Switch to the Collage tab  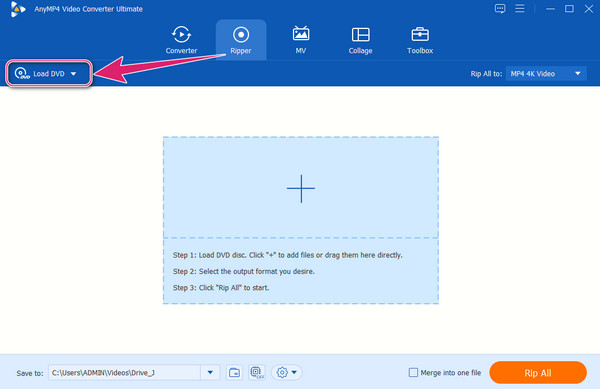[x=360, y=40]
